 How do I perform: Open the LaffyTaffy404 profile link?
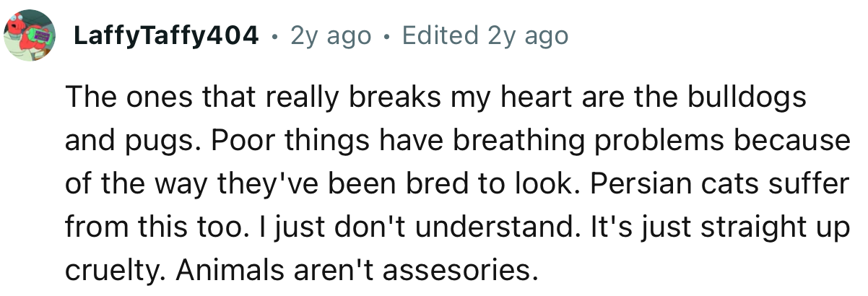tap(165, 35)
